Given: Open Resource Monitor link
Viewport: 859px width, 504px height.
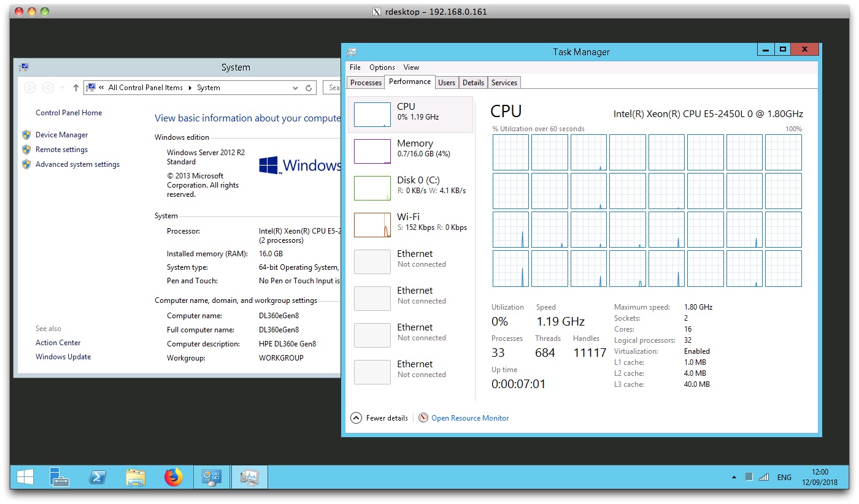Looking at the screenshot, I should (x=470, y=418).
